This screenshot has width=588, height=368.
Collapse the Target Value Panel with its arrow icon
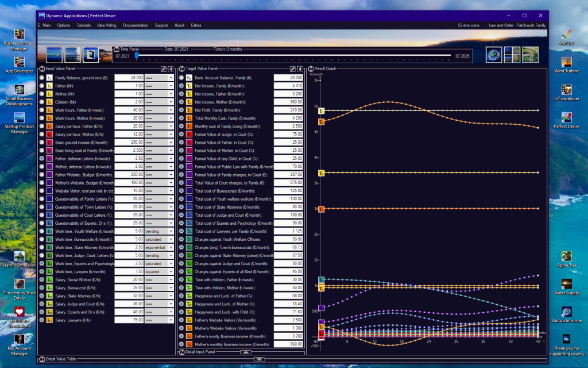[x=300, y=68]
